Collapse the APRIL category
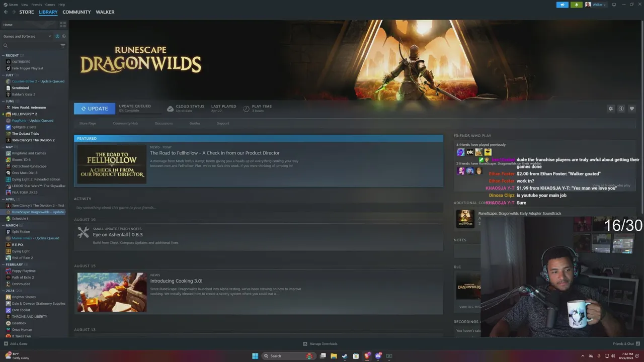Viewport: 644px width, 362px height. [x=4, y=199]
